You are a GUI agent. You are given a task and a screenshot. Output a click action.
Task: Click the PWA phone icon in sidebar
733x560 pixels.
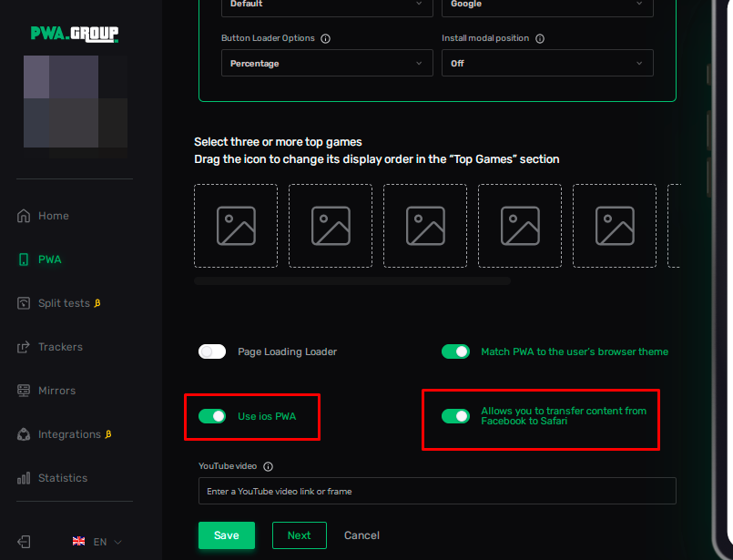pyautogui.click(x=24, y=260)
